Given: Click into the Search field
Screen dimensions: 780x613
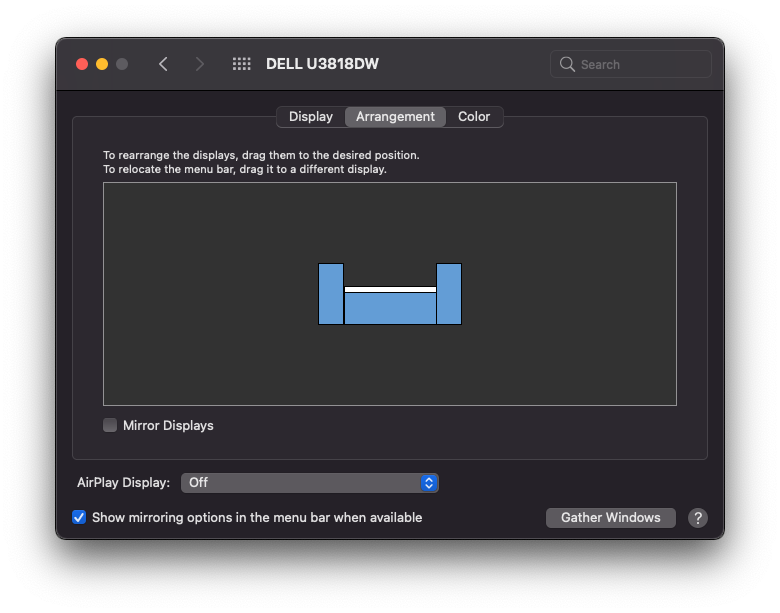Looking at the screenshot, I should 631,64.
